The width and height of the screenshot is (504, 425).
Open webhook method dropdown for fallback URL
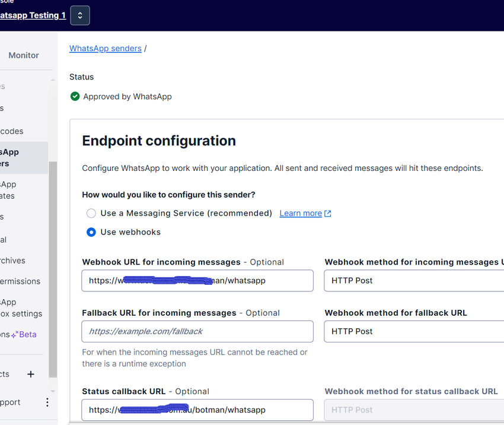(x=413, y=331)
